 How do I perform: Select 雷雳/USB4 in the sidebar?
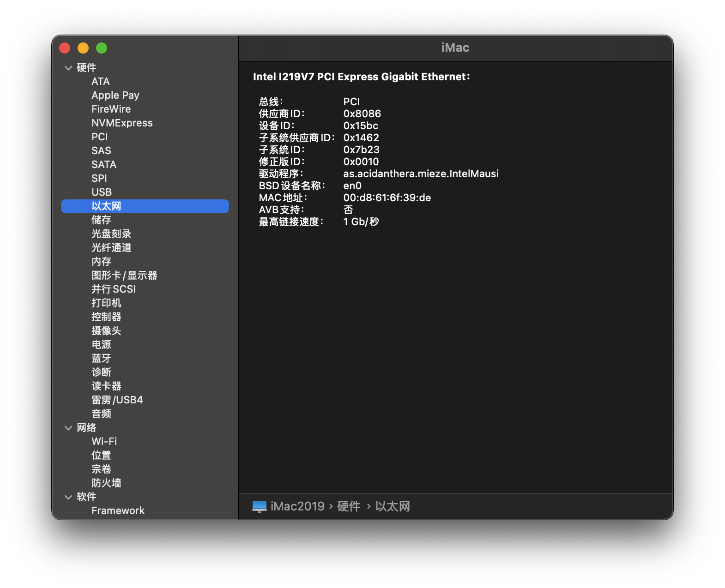point(145,400)
